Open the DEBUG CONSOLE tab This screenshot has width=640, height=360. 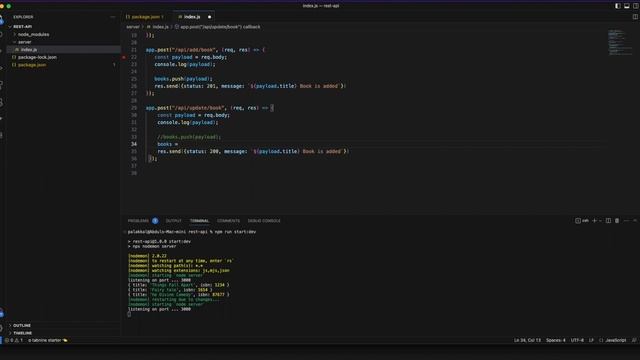[264, 221]
